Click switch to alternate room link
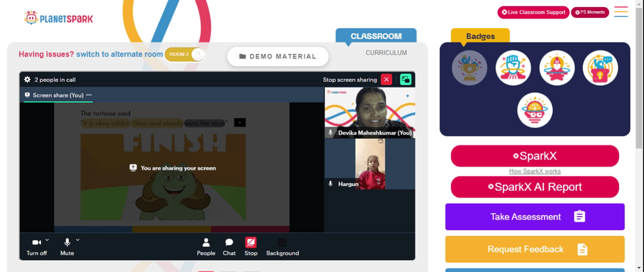 point(120,54)
